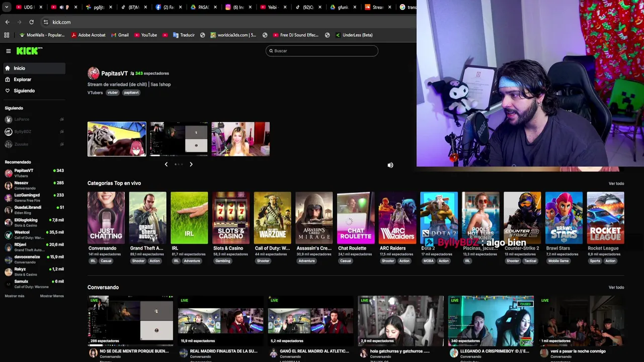644x362 pixels.
Task: Open the Slots & Casino category card
Action: click(231, 218)
